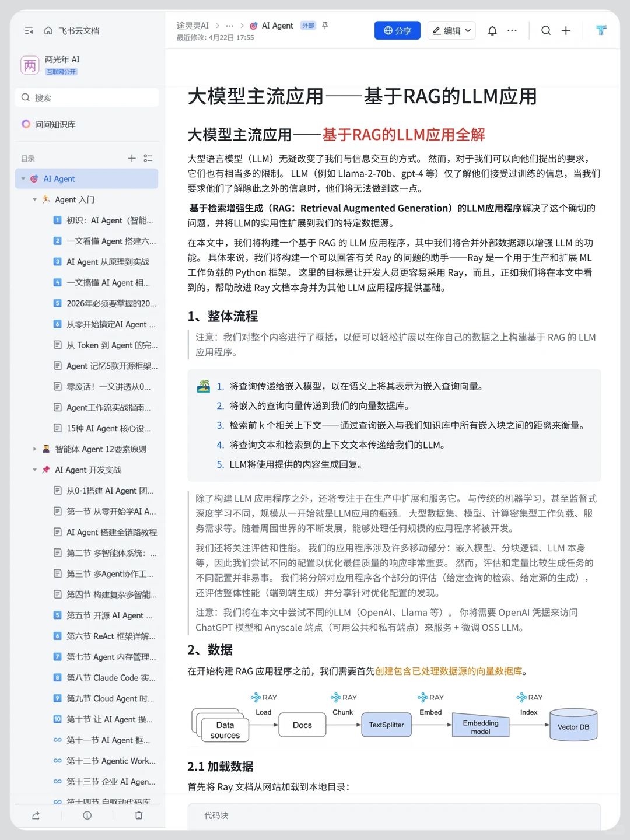The height and width of the screenshot is (840, 630).
Task: Open 初识: AI Agent (智能... document
Action: click(x=105, y=220)
